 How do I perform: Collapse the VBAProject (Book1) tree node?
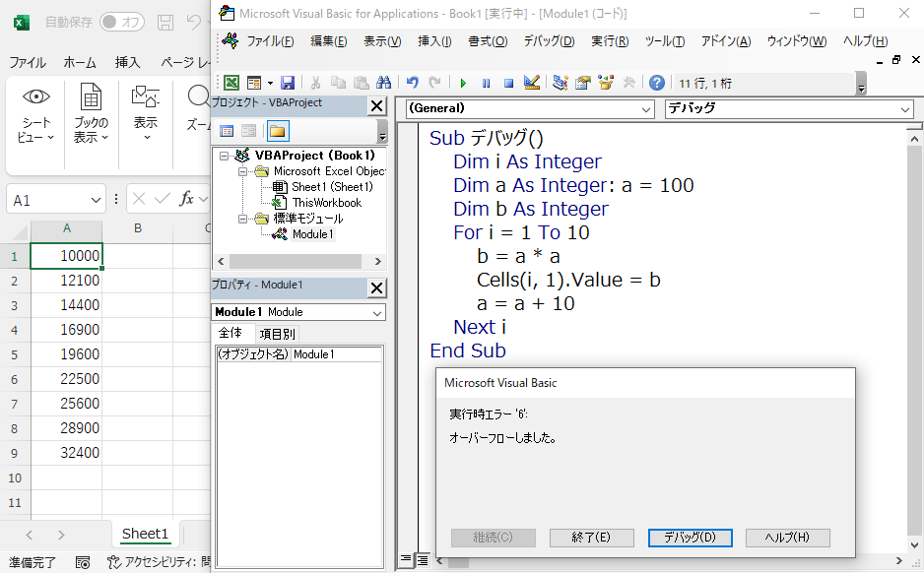point(224,156)
